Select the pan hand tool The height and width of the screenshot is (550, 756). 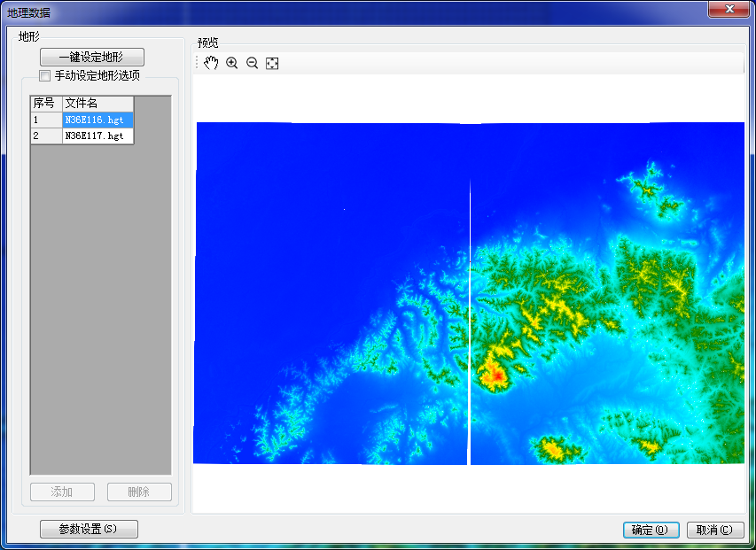point(211,63)
